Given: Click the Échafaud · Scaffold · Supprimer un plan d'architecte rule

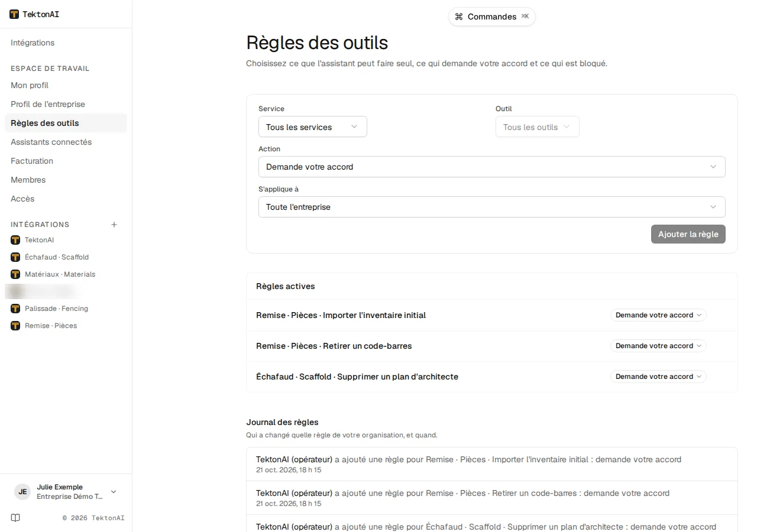Looking at the screenshot, I should click(x=357, y=377).
